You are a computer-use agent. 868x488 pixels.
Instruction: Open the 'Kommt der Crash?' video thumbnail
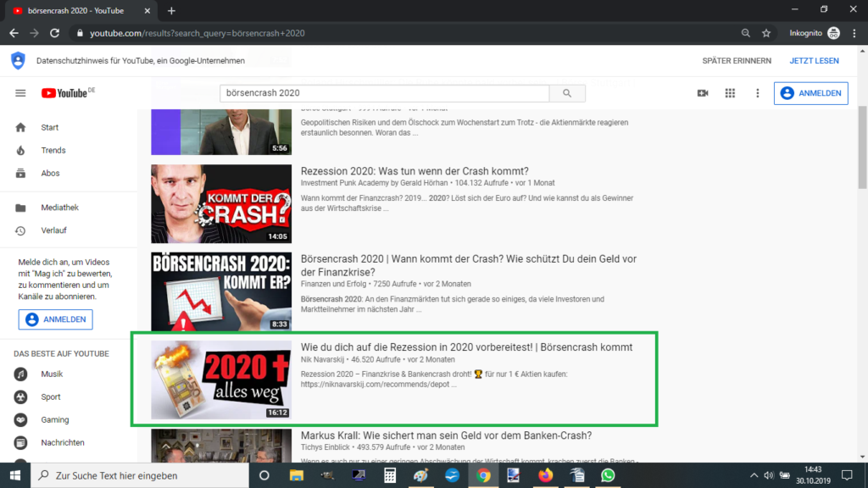[x=221, y=203]
